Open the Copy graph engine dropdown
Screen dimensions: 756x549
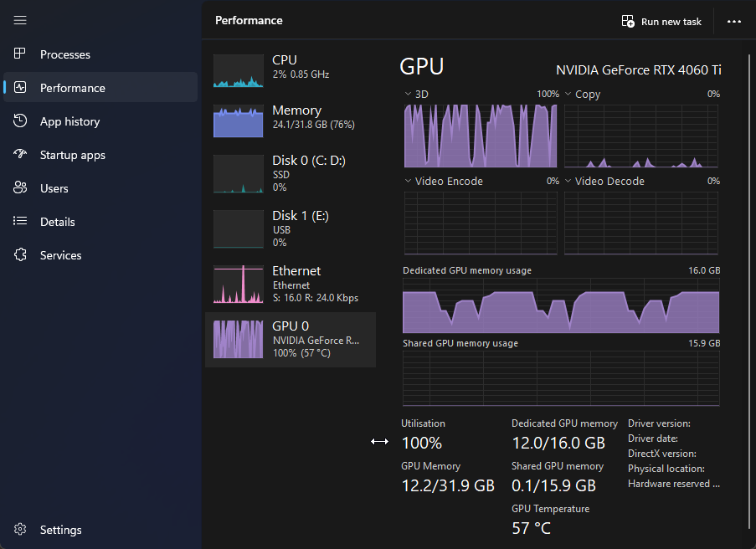point(568,95)
